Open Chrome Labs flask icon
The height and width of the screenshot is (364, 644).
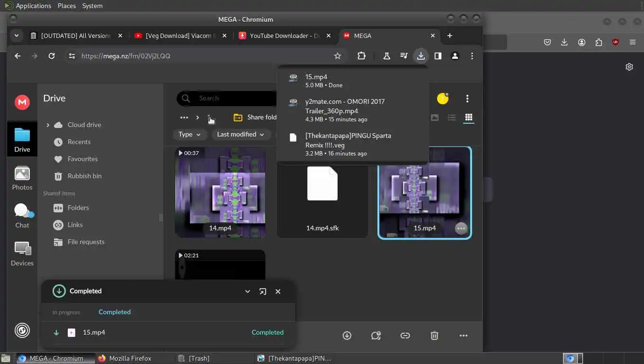pyautogui.click(x=386, y=56)
